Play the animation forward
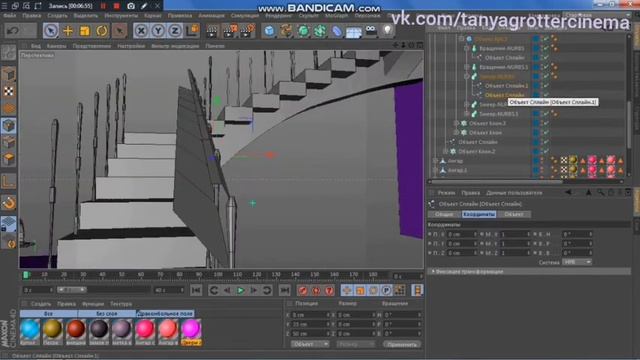640x360 pixels. 241,290
